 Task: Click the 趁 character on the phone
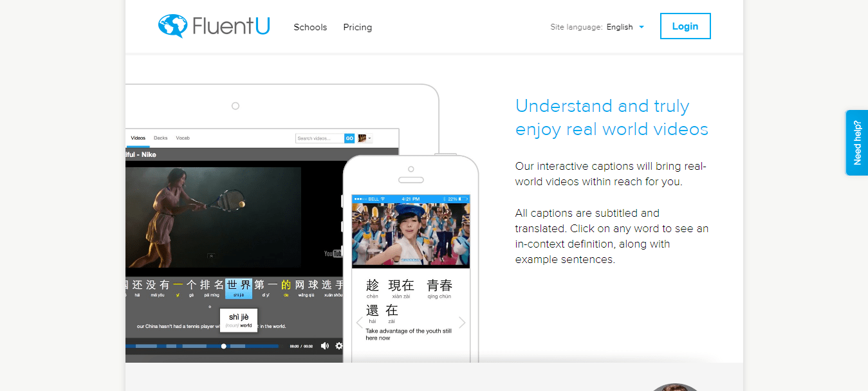pos(373,286)
